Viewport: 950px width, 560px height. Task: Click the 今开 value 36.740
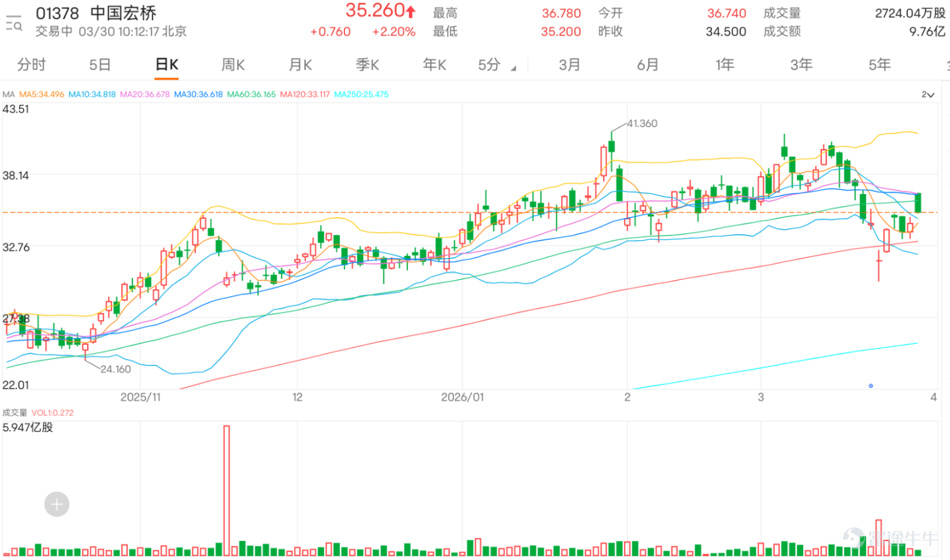(x=727, y=13)
